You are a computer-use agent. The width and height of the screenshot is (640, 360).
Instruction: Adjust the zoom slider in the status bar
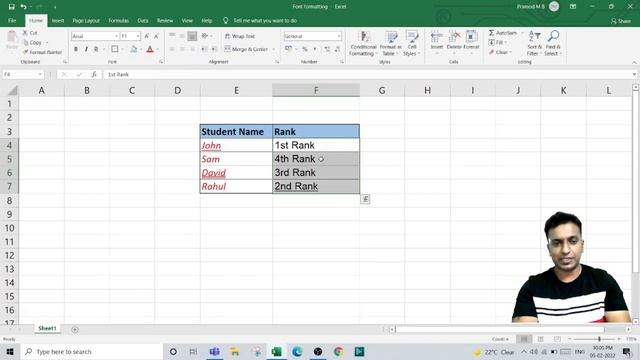(x=599, y=339)
